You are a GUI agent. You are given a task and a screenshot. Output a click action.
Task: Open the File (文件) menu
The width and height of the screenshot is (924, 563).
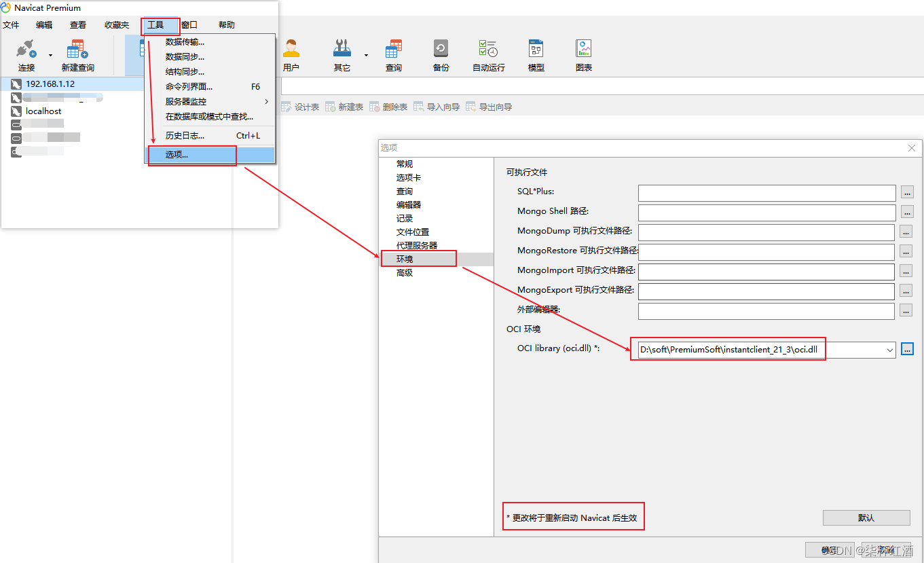pyautogui.click(x=12, y=25)
